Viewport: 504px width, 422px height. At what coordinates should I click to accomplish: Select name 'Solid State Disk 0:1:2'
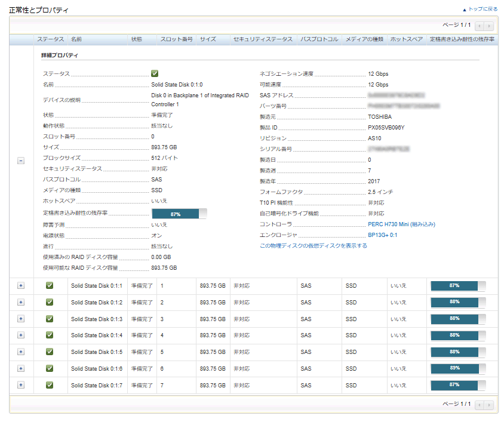click(97, 303)
